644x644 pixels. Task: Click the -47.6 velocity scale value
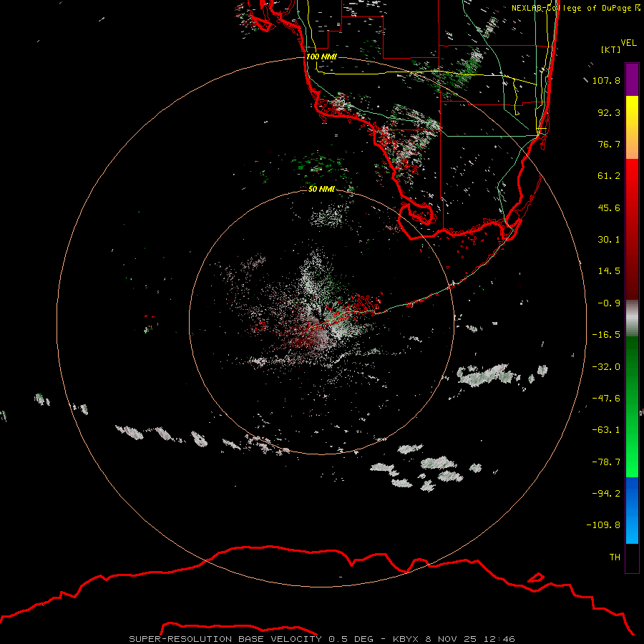tap(606, 399)
